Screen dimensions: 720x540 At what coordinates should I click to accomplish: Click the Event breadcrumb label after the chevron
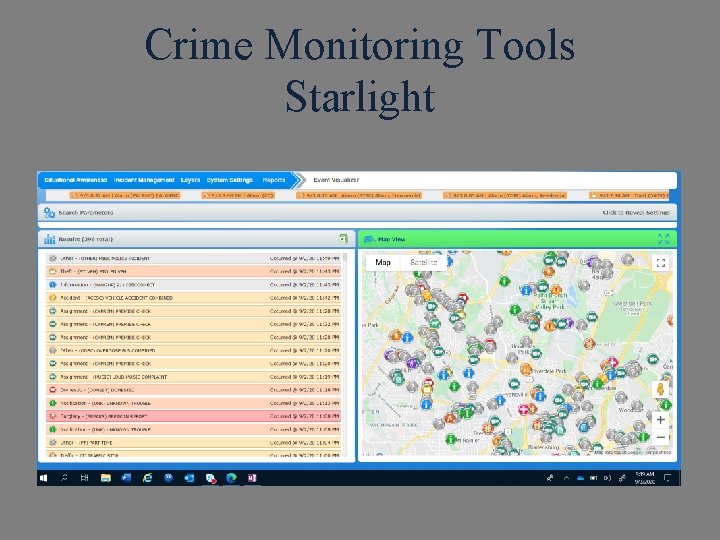pyautogui.click(x=336, y=180)
